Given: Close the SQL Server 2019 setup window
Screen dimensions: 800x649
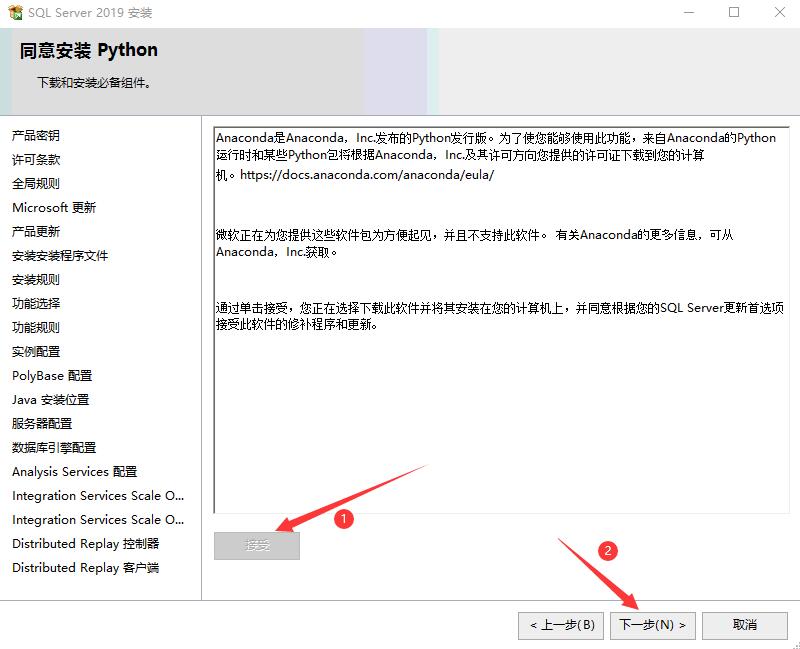Looking at the screenshot, I should [780, 12].
